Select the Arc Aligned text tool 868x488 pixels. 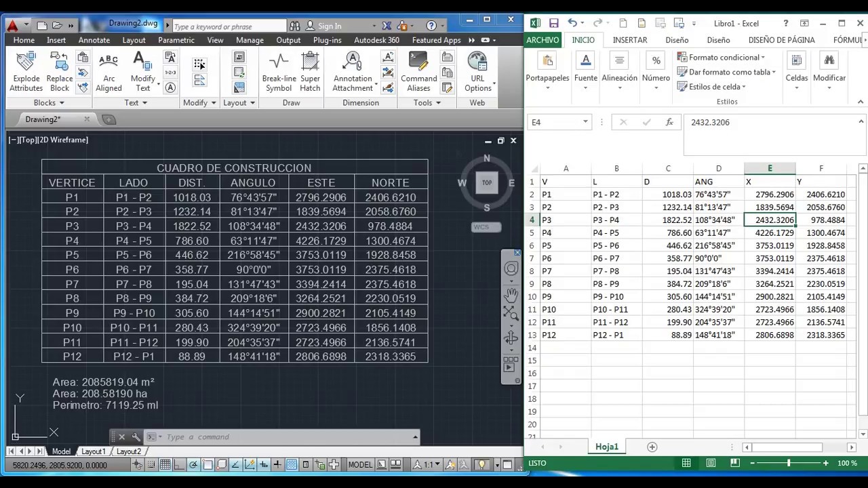coord(108,72)
